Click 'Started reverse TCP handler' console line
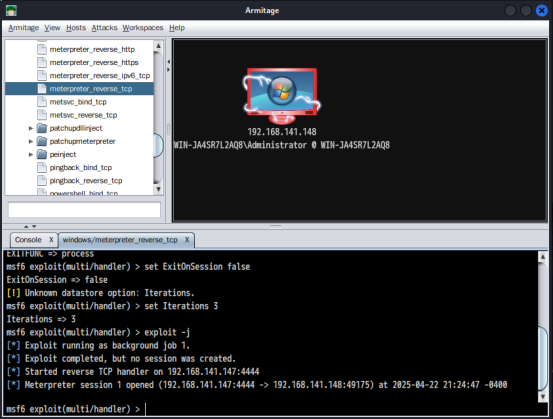This screenshot has width=553, height=419. [133, 372]
